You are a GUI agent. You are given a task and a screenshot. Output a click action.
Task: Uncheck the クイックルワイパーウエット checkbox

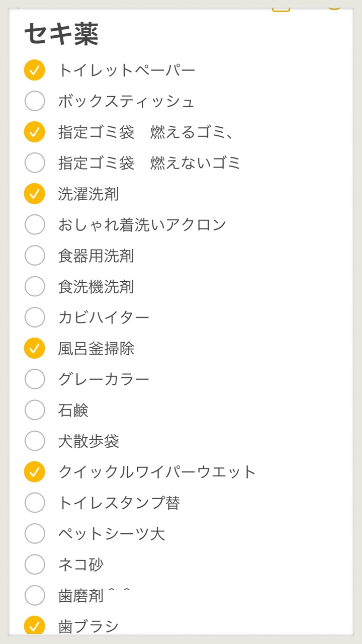point(35,471)
